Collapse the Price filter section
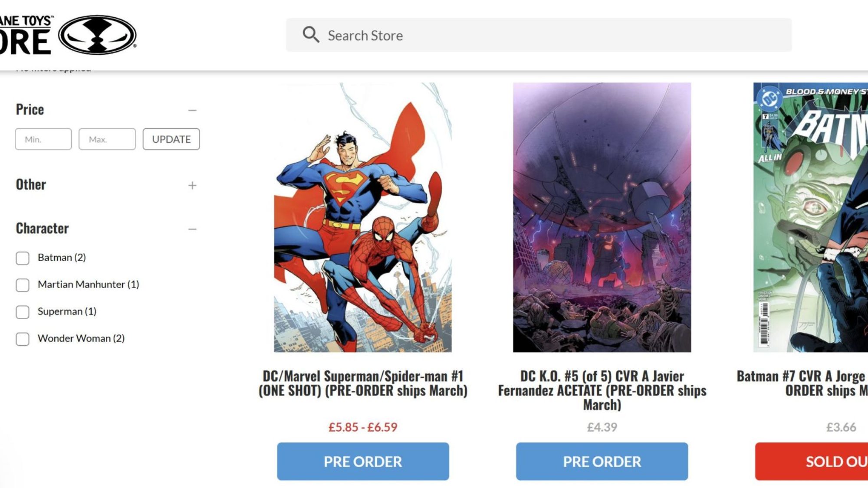Image resolution: width=868 pixels, height=488 pixels. point(192,111)
